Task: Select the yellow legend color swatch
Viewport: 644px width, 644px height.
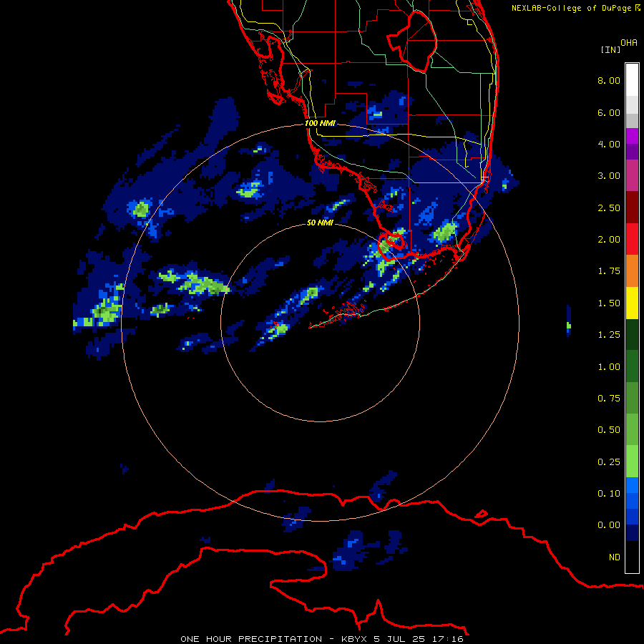Action: [x=632, y=303]
